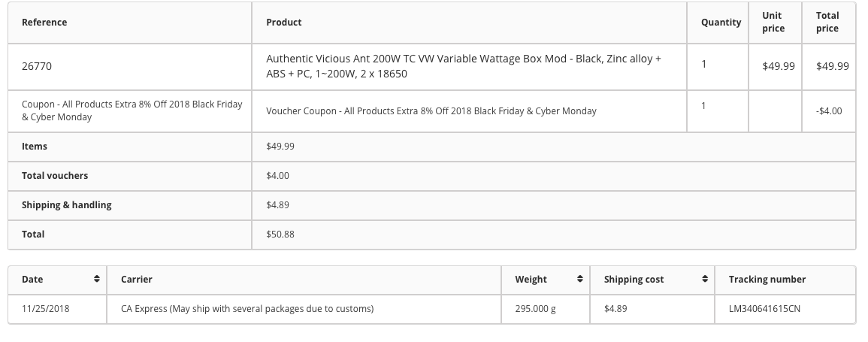
Task: Click the Total amount $50.88
Action: (280, 234)
